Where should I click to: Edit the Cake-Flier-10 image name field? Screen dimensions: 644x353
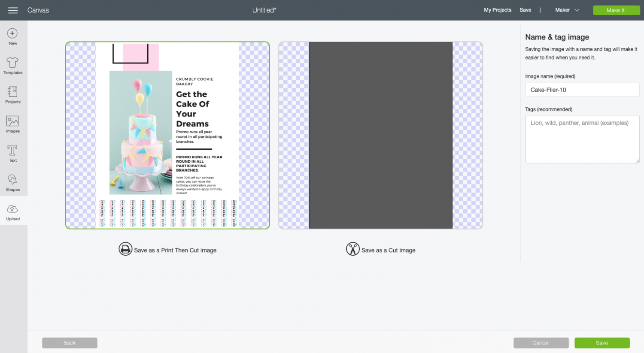(582, 90)
